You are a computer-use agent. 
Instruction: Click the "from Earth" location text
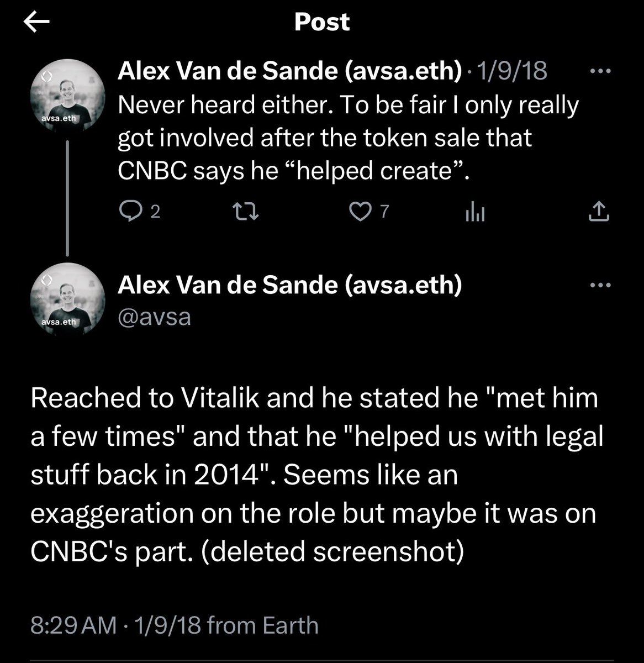click(x=263, y=625)
